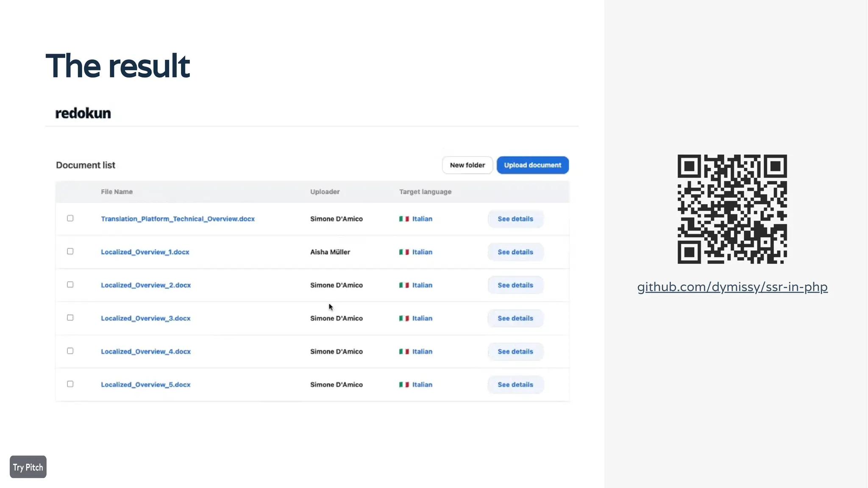Check the Translation_Platform_Technical_Overview.docx checkbox
The height and width of the screenshot is (488, 868).
point(70,218)
